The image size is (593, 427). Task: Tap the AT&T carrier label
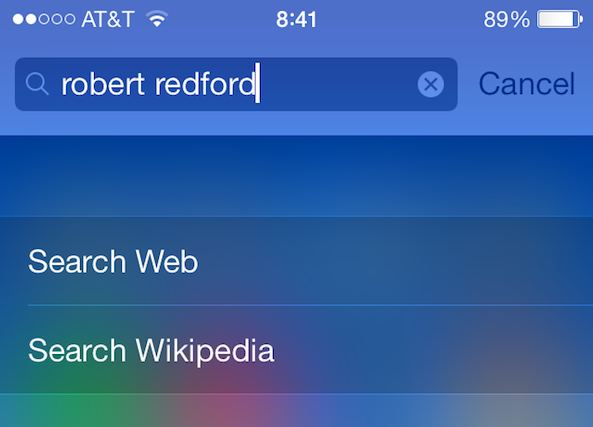(x=108, y=19)
